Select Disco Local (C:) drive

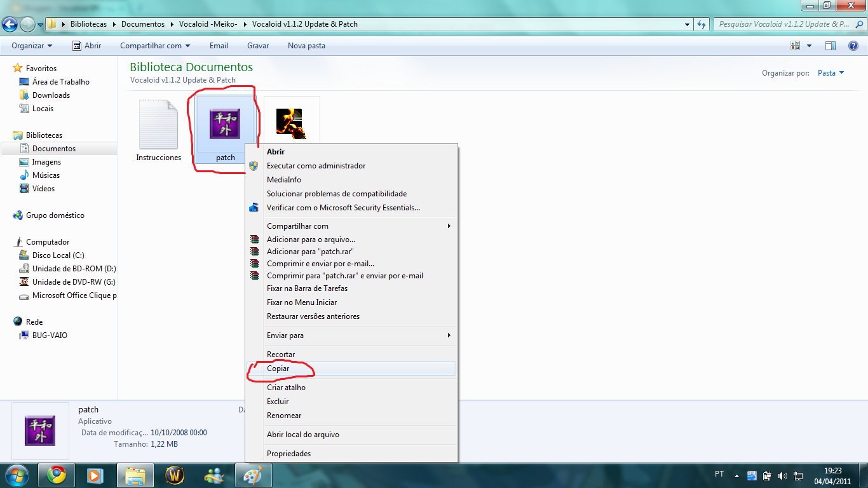58,255
